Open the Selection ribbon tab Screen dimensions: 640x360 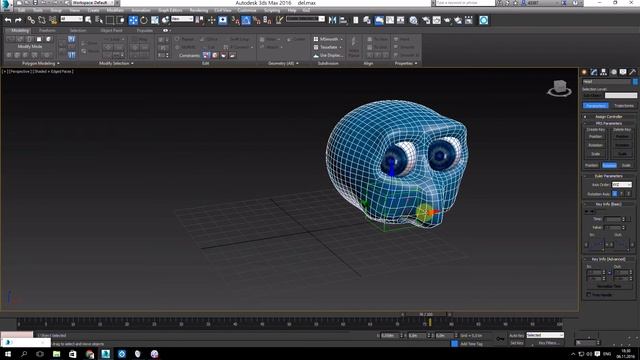[78, 31]
